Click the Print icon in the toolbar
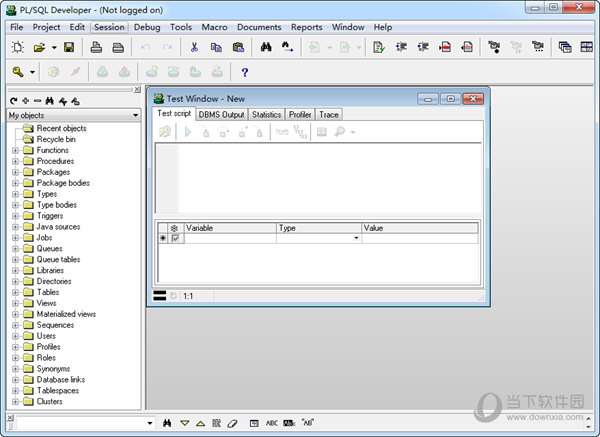This screenshot has height=437, width=600. coord(96,47)
